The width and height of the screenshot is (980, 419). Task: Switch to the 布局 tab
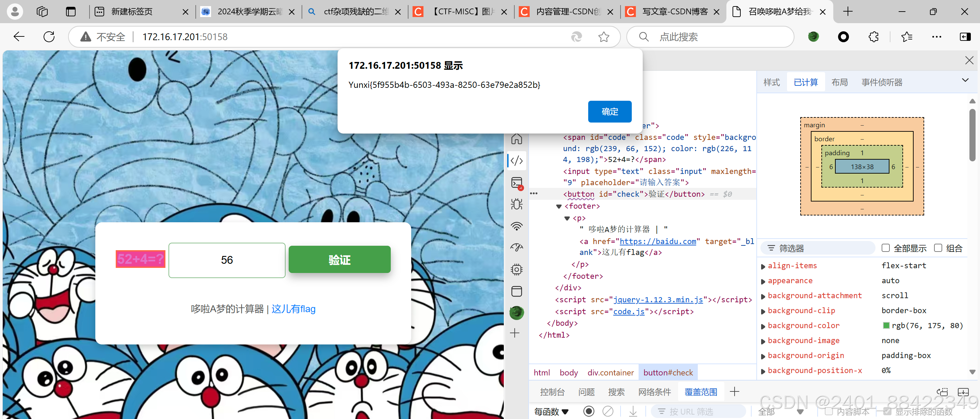[839, 82]
